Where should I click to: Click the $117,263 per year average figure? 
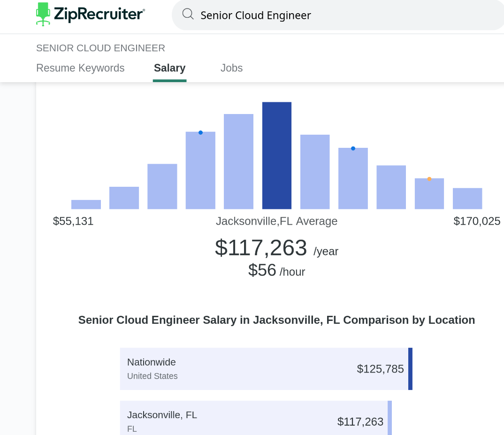coord(261,248)
